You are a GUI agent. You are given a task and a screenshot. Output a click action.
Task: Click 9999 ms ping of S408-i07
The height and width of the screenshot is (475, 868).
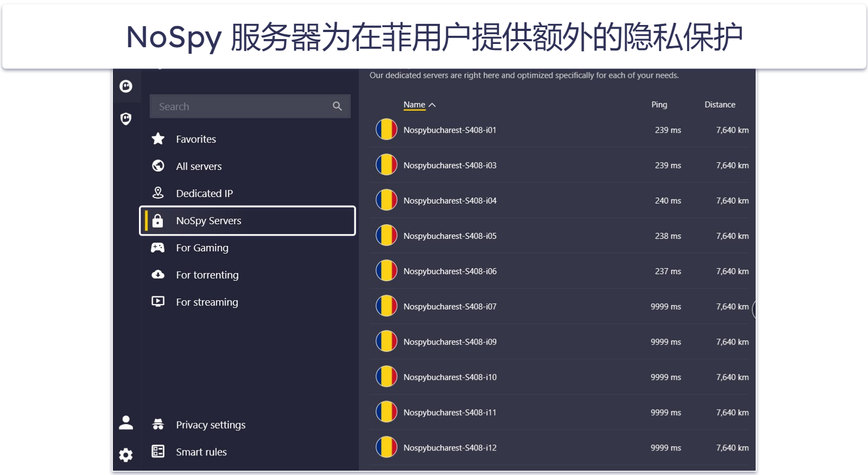point(666,306)
